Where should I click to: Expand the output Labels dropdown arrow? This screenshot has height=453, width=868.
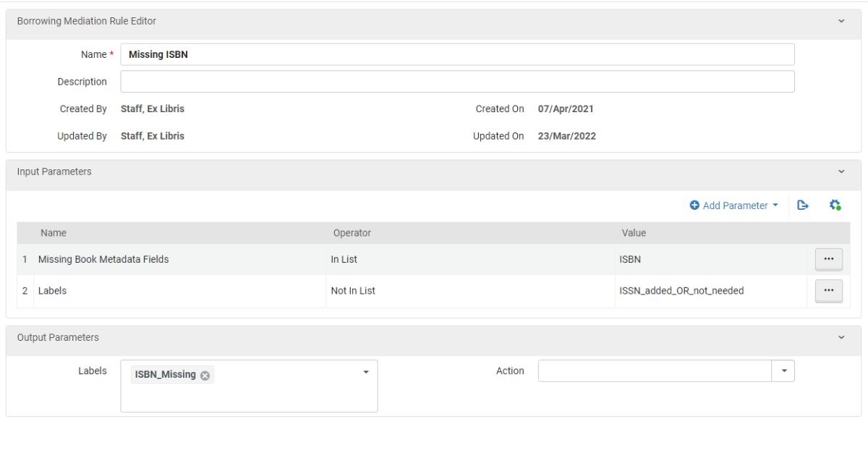click(365, 372)
